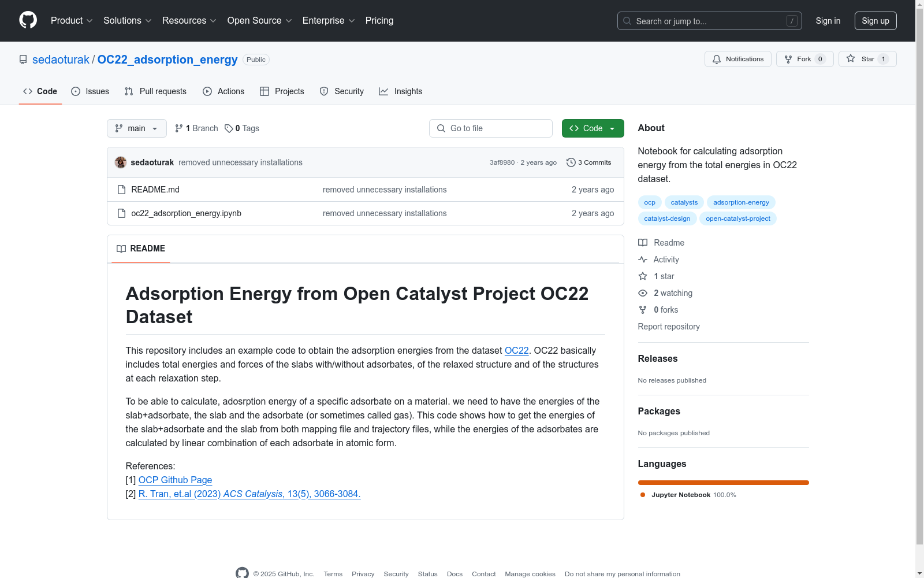Viewport: 924px width, 578px height.
Task: Click the Sign in link
Action: 828,21
